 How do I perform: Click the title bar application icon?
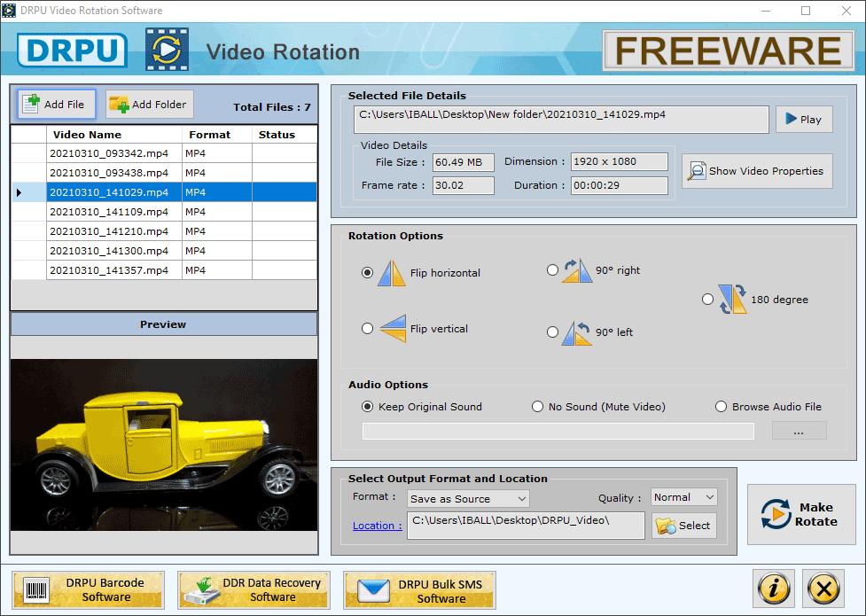9,11
